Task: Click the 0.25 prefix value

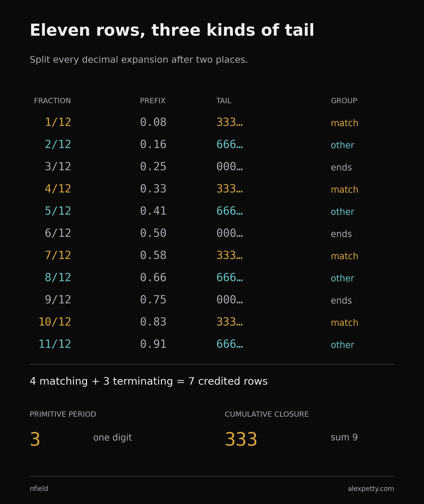Action: pos(153,167)
